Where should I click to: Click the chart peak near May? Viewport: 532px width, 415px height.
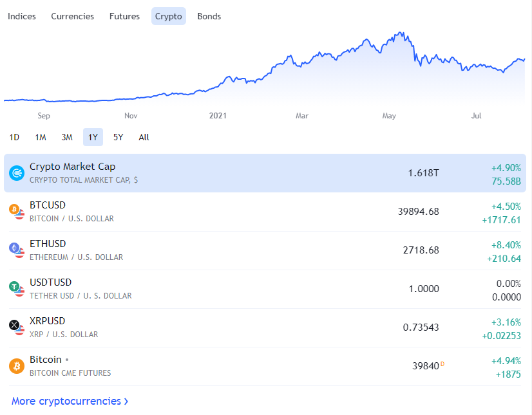401,33
